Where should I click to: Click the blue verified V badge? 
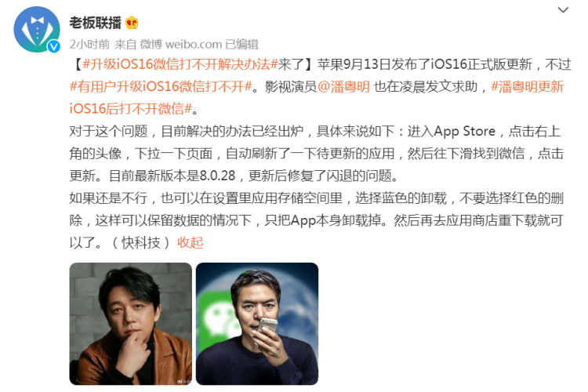[x=53, y=46]
